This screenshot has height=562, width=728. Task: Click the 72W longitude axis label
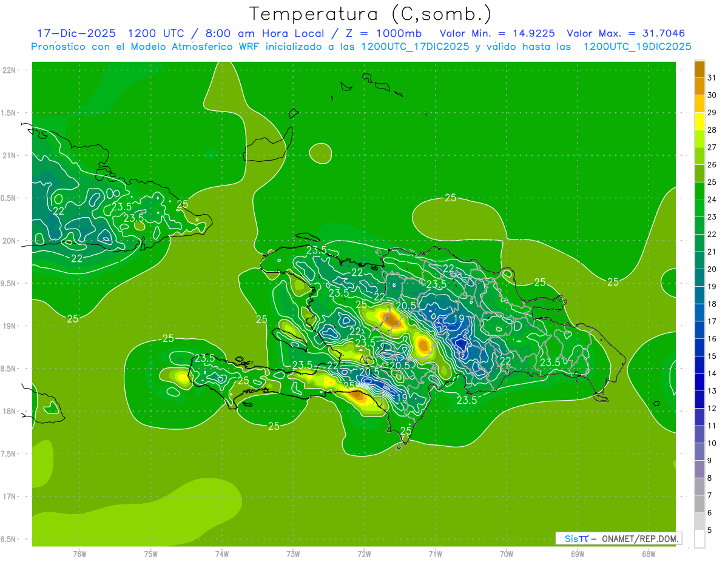(x=364, y=554)
